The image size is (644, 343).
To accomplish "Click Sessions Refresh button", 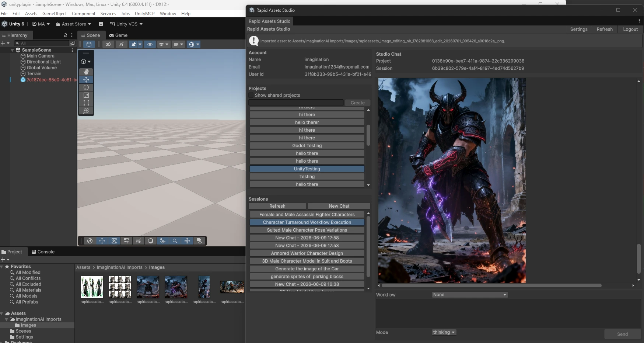I will tap(277, 206).
